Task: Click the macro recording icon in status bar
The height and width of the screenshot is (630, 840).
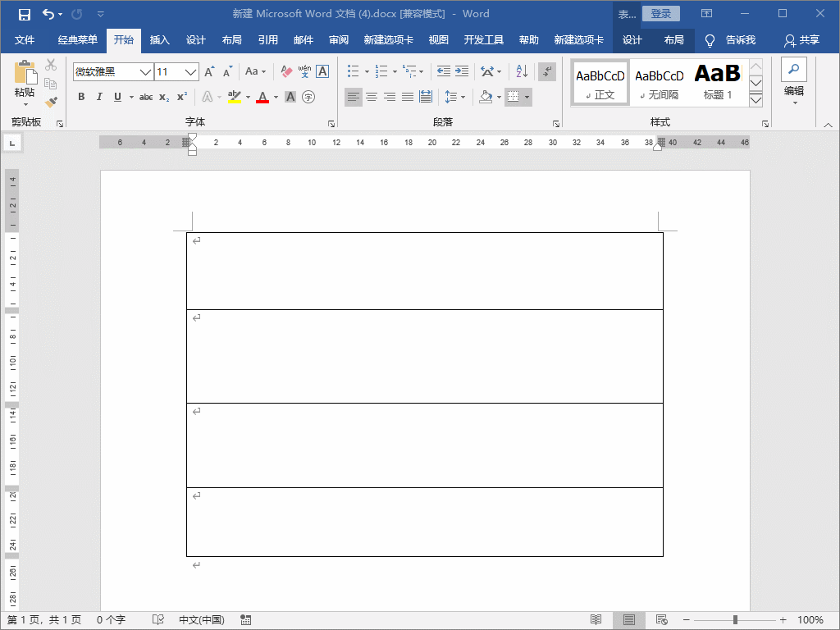Action: [x=246, y=620]
